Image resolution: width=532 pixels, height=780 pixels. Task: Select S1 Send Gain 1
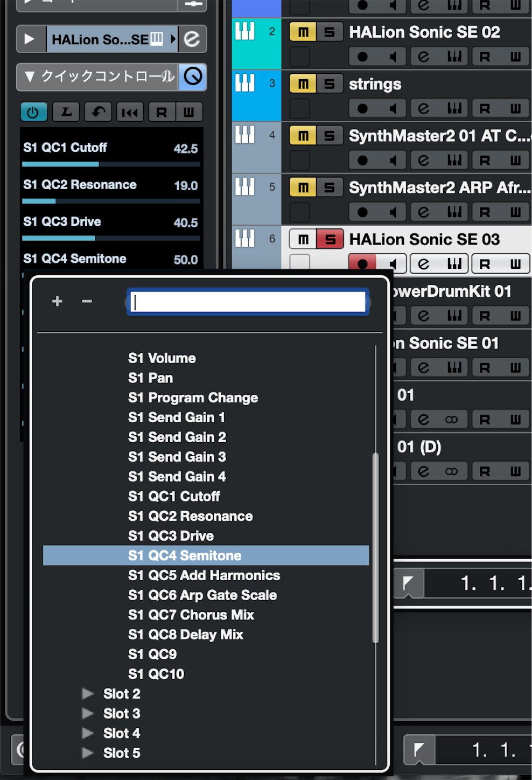176,417
